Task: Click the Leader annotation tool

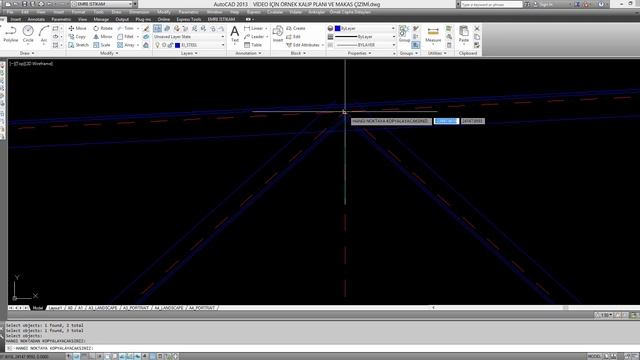Action: 253,37
